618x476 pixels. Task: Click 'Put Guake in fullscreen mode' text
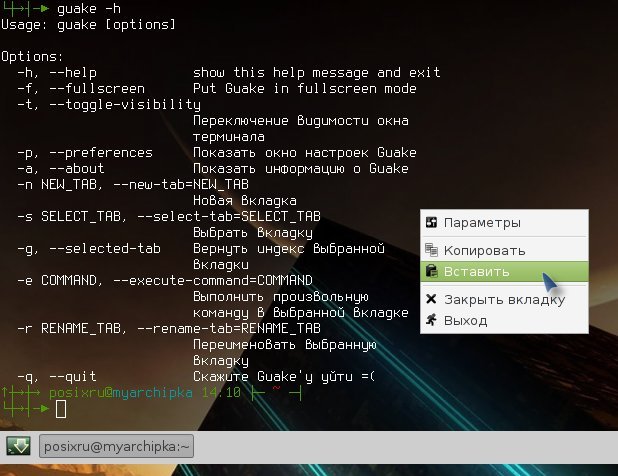(305, 89)
